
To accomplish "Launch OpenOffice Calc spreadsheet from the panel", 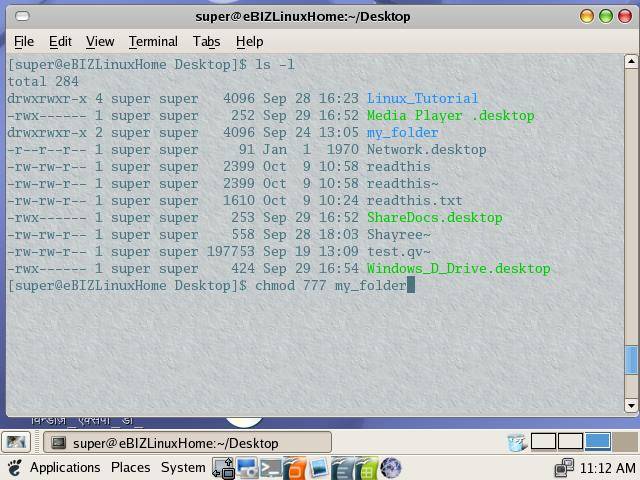I will pos(367,468).
